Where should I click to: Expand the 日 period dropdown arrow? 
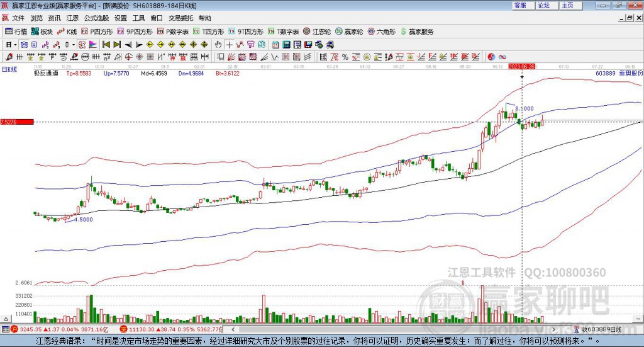pyautogui.click(x=15, y=45)
